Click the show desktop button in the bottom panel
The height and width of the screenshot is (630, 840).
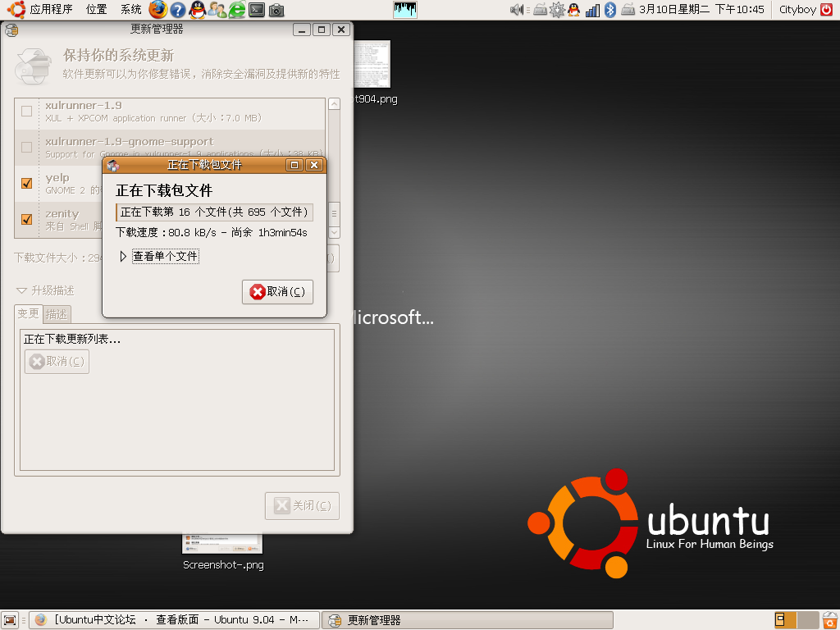10,620
